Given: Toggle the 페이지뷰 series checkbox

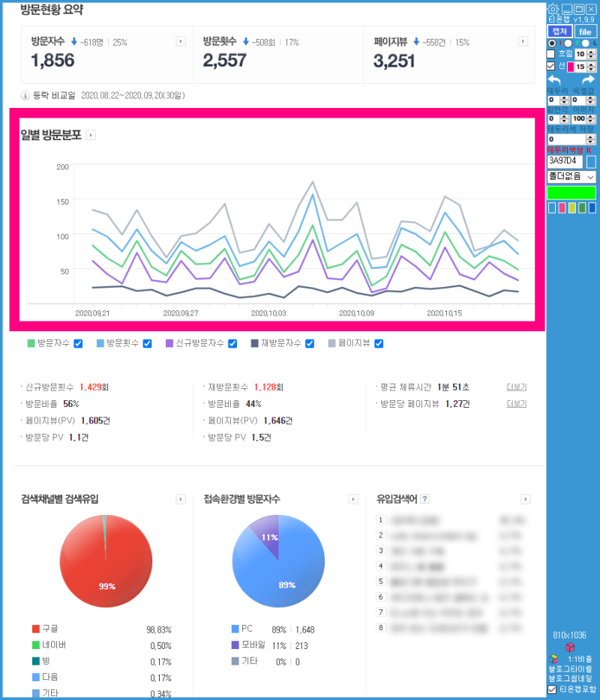Looking at the screenshot, I should [x=379, y=343].
